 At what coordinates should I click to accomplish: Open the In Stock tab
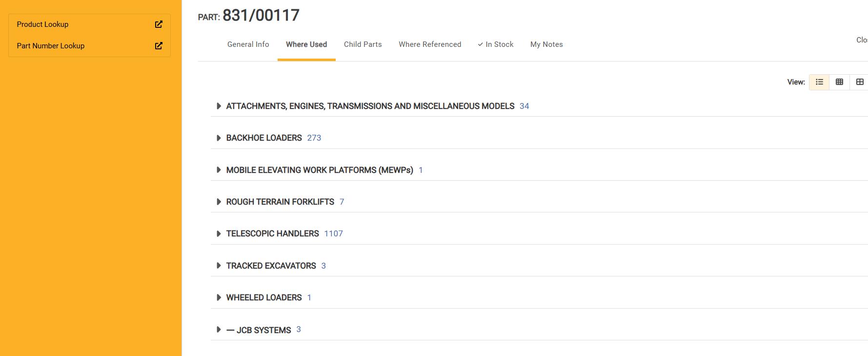click(495, 44)
